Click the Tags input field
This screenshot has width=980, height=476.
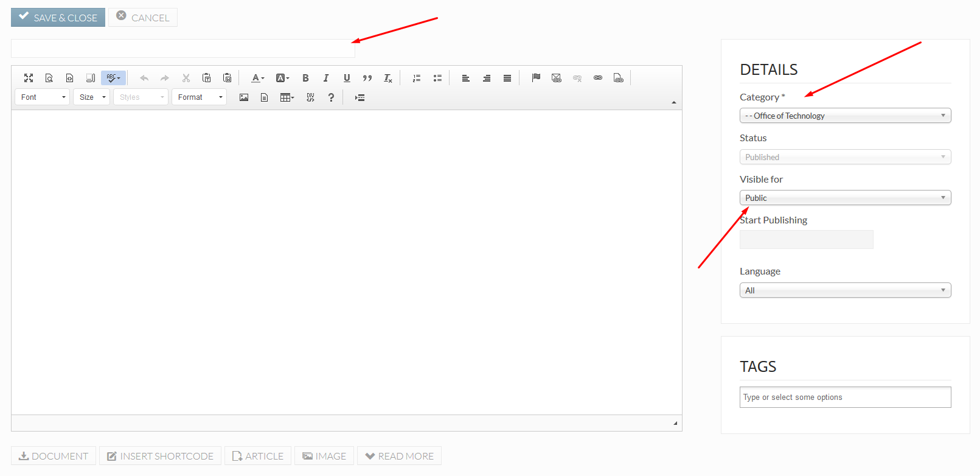coord(845,397)
